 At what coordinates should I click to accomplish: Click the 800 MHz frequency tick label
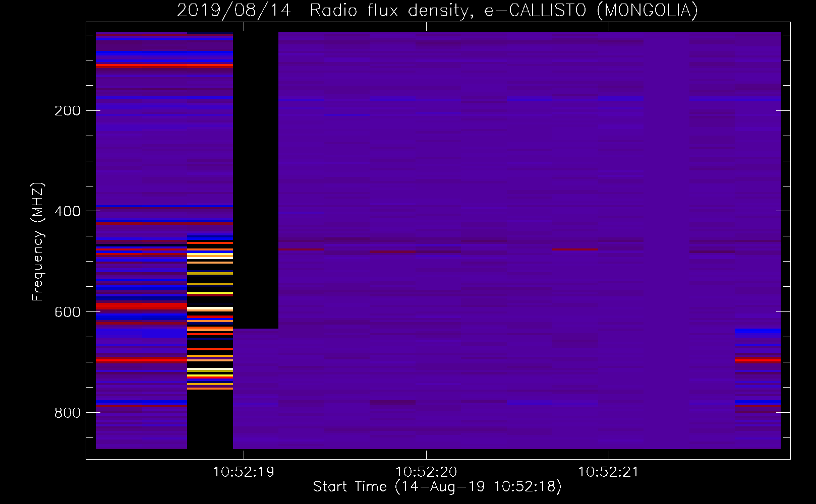[x=68, y=412]
